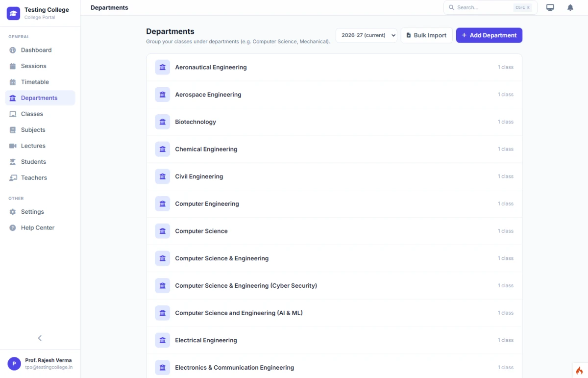
Task: Open the Civil Engineering department
Action: (x=334, y=176)
